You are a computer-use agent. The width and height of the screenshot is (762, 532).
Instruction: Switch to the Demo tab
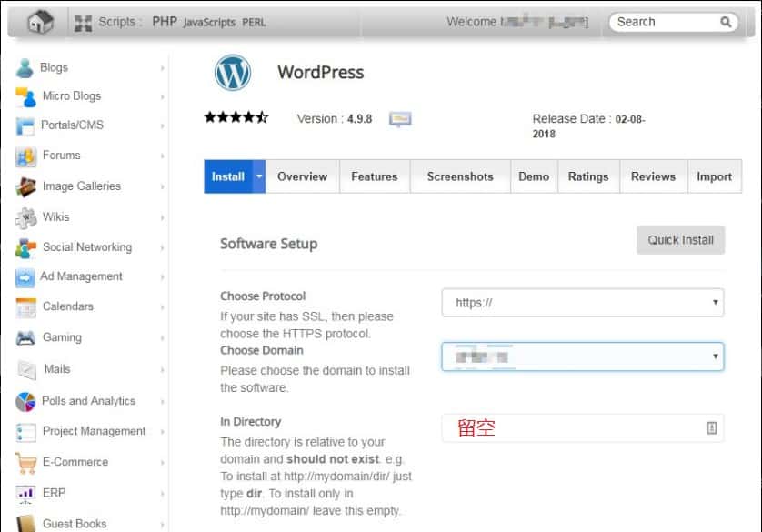(x=534, y=176)
